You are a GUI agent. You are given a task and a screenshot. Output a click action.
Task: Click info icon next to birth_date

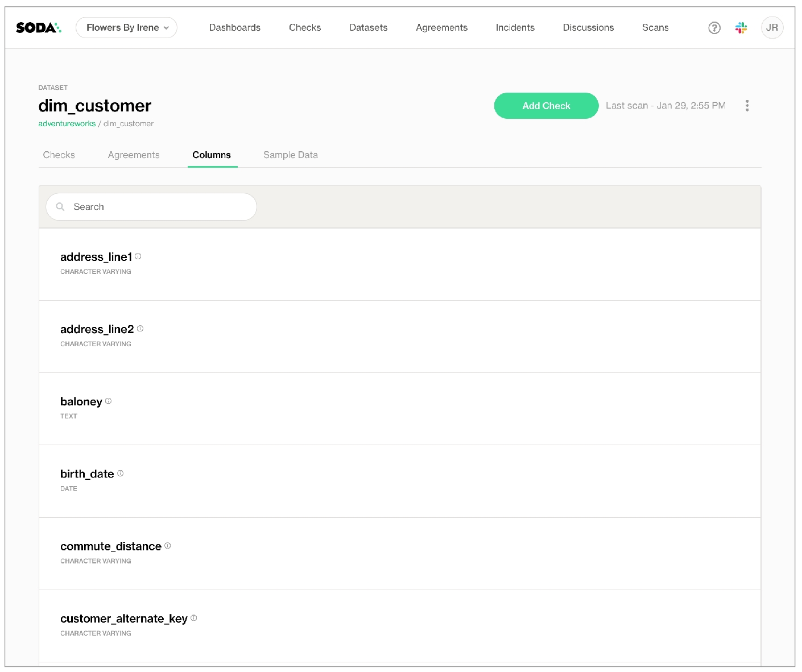[121, 473]
